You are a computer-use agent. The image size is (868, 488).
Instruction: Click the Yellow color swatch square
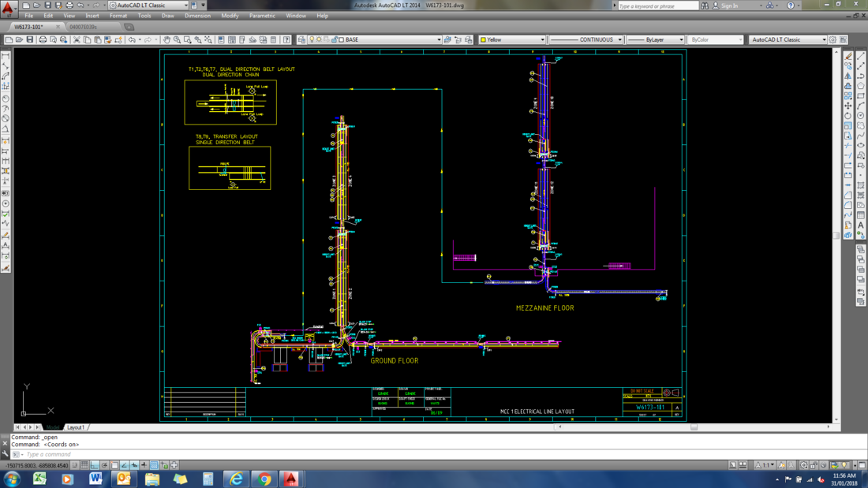coord(483,40)
